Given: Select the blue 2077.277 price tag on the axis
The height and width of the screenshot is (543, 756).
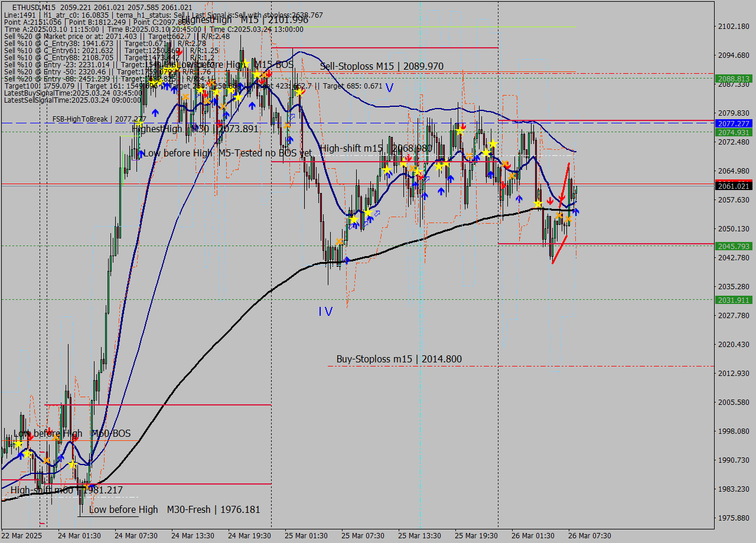Looking at the screenshot, I should coord(734,123).
